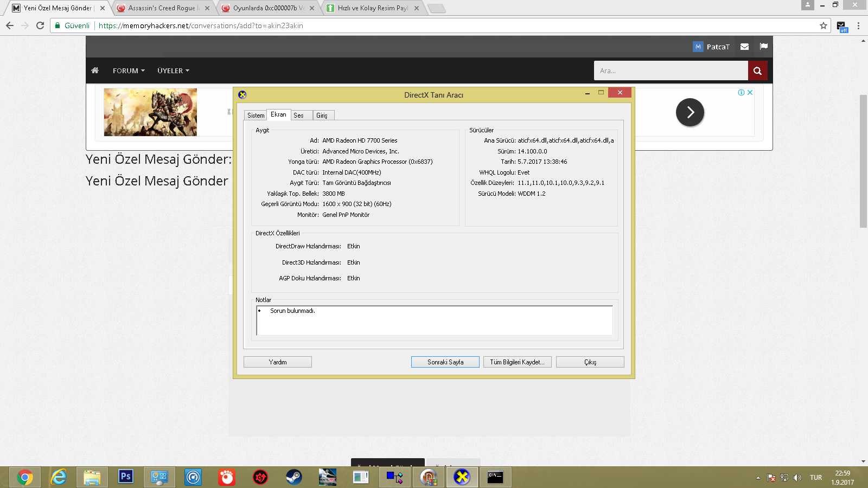Open the orange disc taskbar app

tap(429, 477)
